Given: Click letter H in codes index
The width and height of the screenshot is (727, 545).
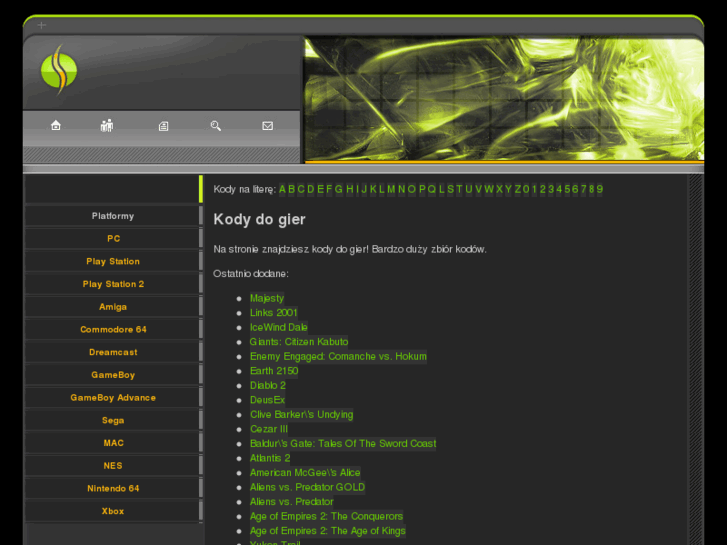Looking at the screenshot, I should pos(350,189).
